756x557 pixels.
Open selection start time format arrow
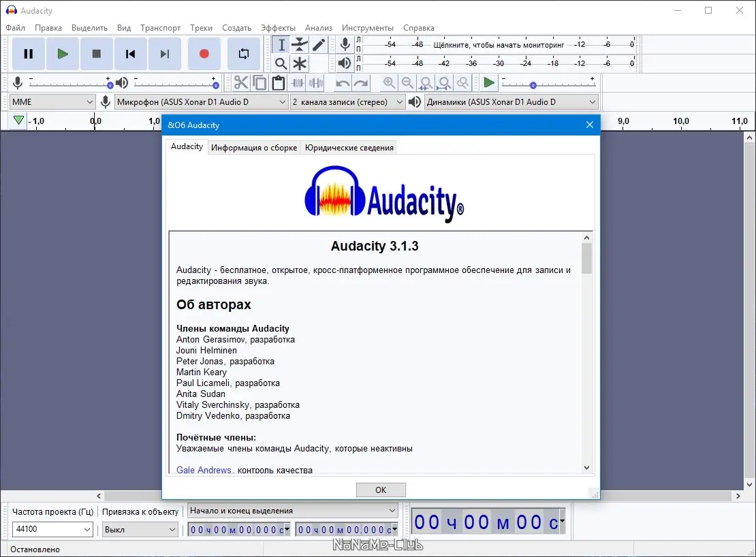click(x=287, y=529)
